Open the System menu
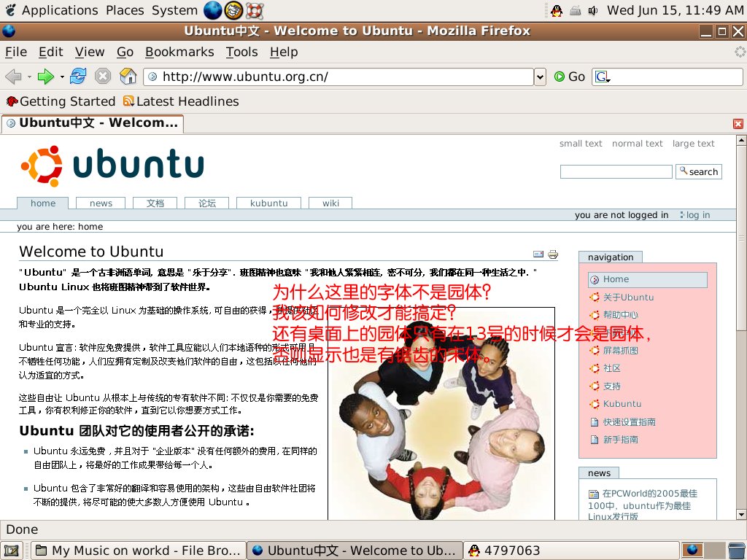The width and height of the screenshot is (747, 560). point(174,10)
